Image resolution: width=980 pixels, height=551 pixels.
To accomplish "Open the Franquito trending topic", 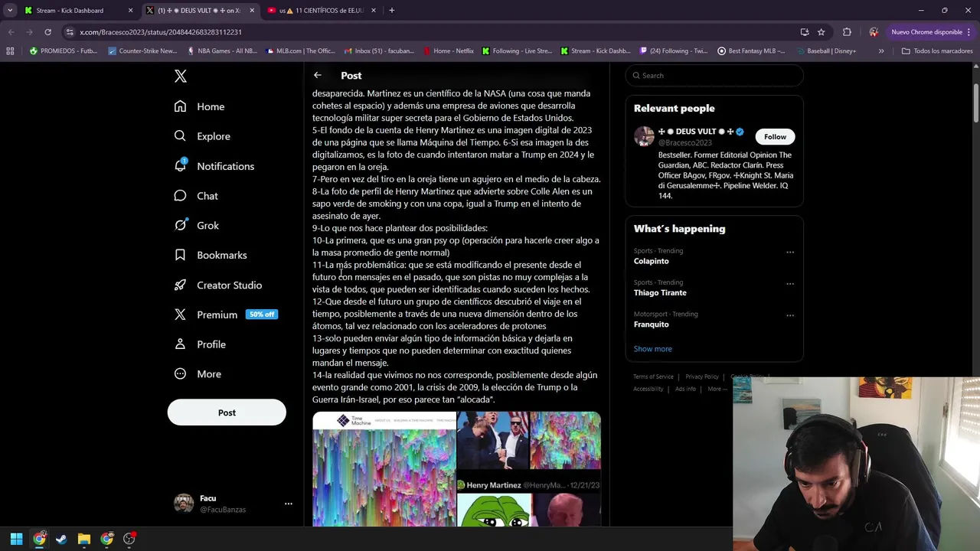I will 652,324.
